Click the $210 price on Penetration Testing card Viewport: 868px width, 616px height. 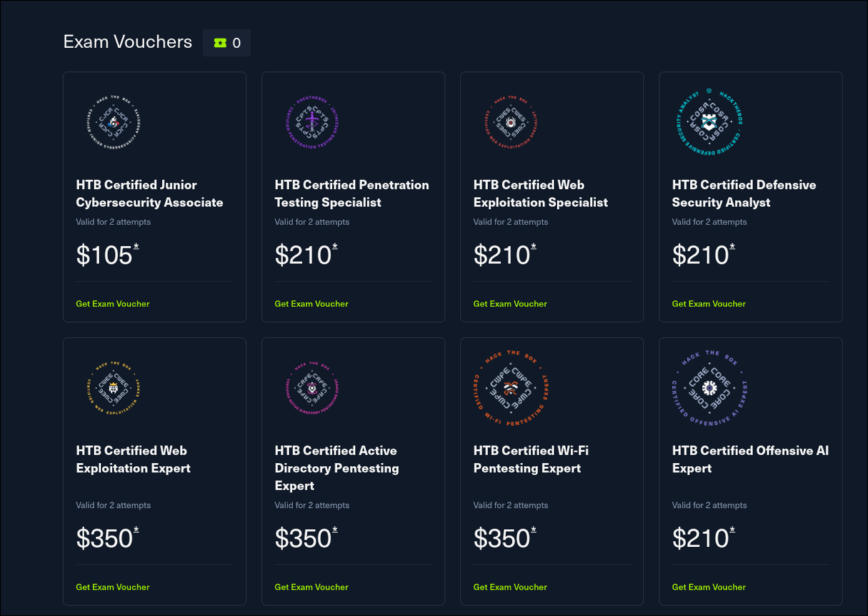(x=306, y=255)
